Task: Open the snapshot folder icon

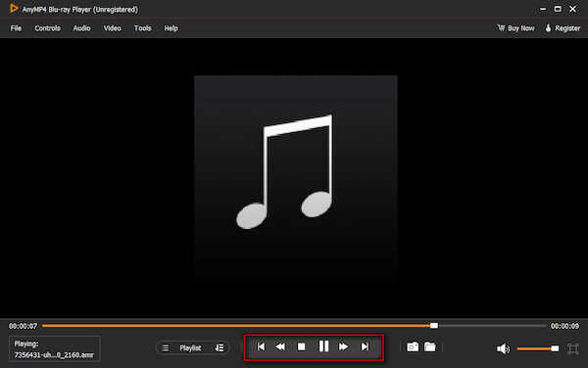Action: pos(430,347)
